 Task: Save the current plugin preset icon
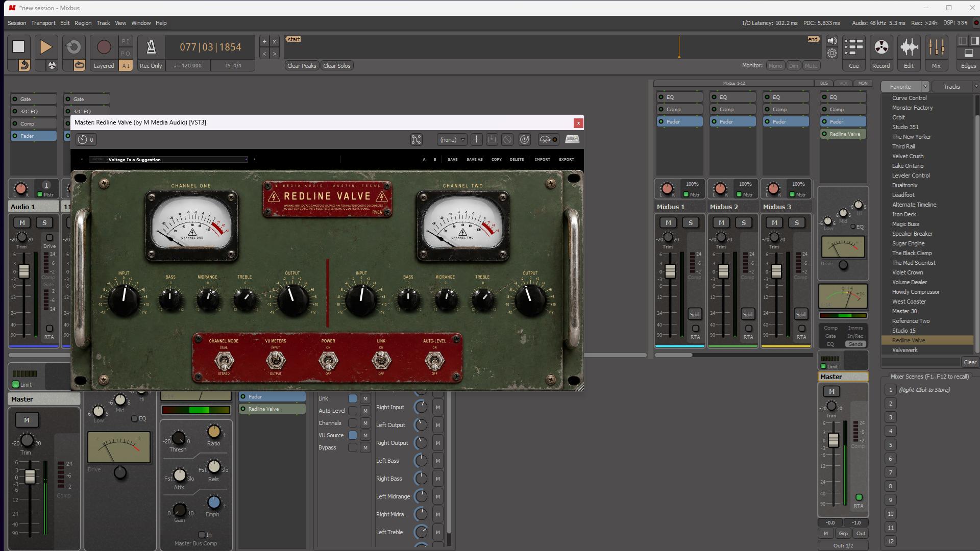pos(492,139)
